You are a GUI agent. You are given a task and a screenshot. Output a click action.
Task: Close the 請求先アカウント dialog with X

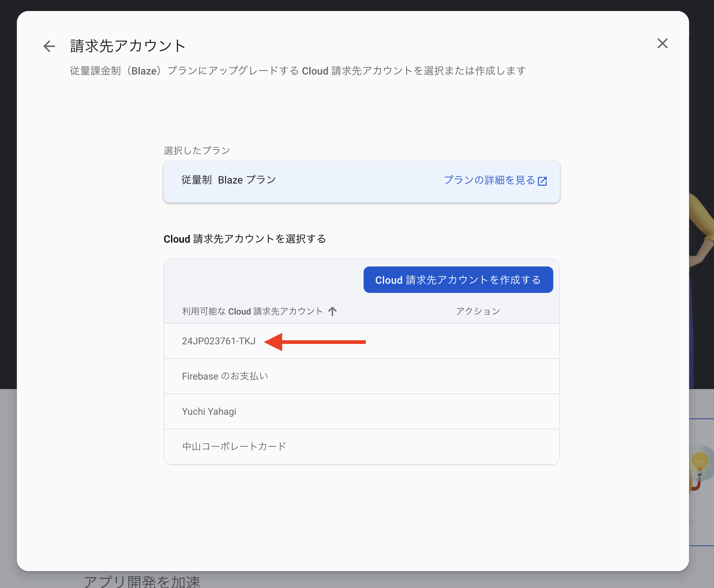[x=662, y=44]
